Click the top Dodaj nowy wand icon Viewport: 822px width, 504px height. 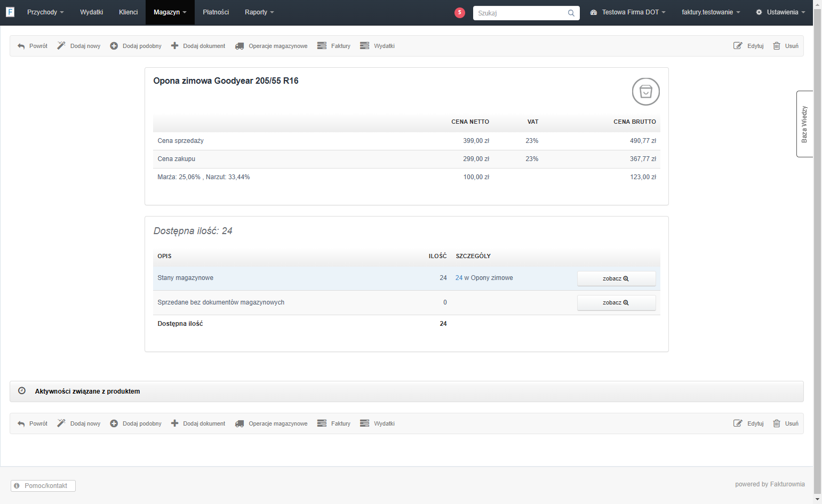click(x=61, y=46)
